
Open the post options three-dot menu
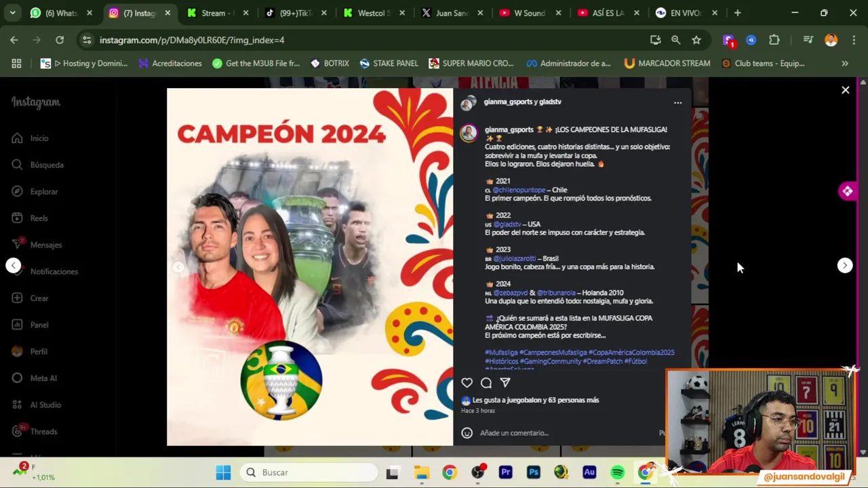tap(677, 103)
